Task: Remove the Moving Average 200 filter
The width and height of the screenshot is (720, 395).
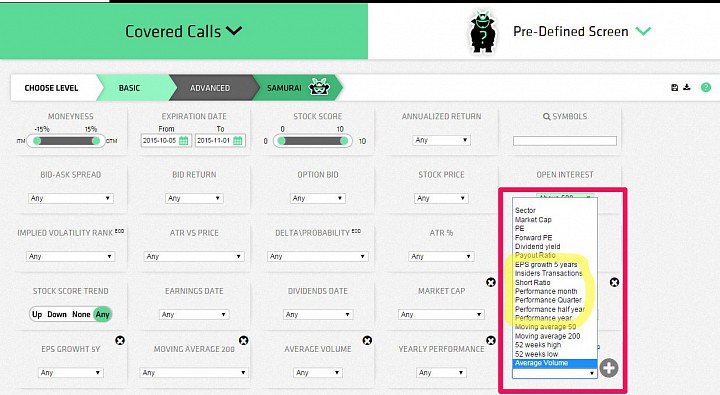Action: tap(243, 340)
